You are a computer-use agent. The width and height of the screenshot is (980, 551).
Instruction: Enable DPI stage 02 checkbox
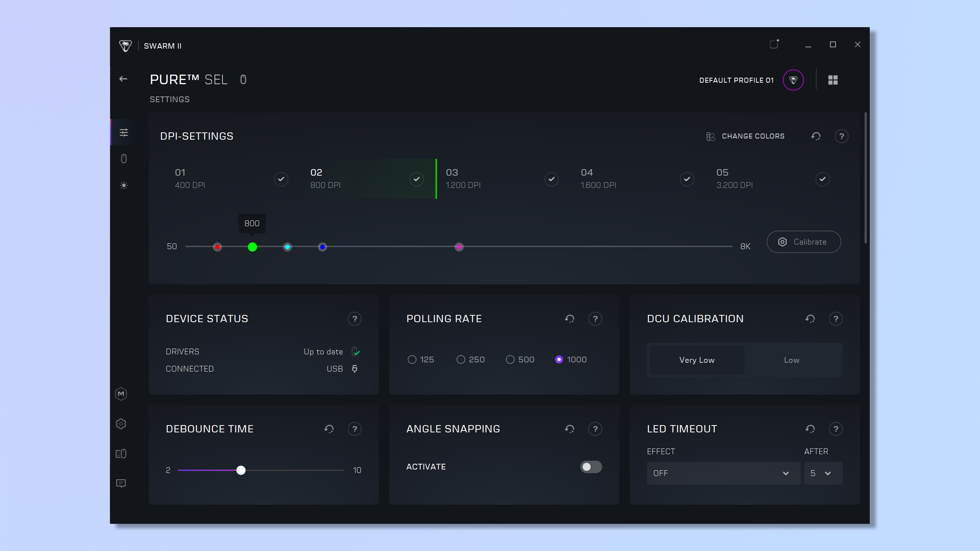417,178
